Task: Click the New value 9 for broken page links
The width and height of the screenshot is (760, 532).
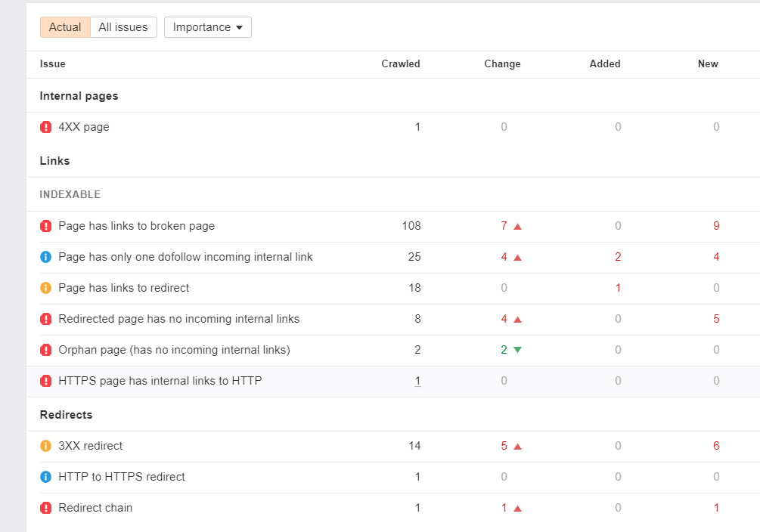Action: click(x=716, y=226)
